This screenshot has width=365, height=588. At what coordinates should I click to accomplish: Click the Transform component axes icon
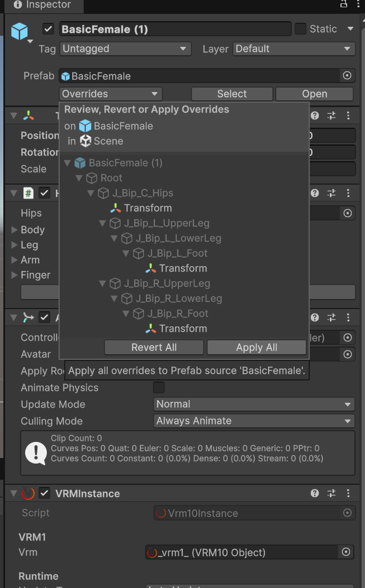coord(28,115)
